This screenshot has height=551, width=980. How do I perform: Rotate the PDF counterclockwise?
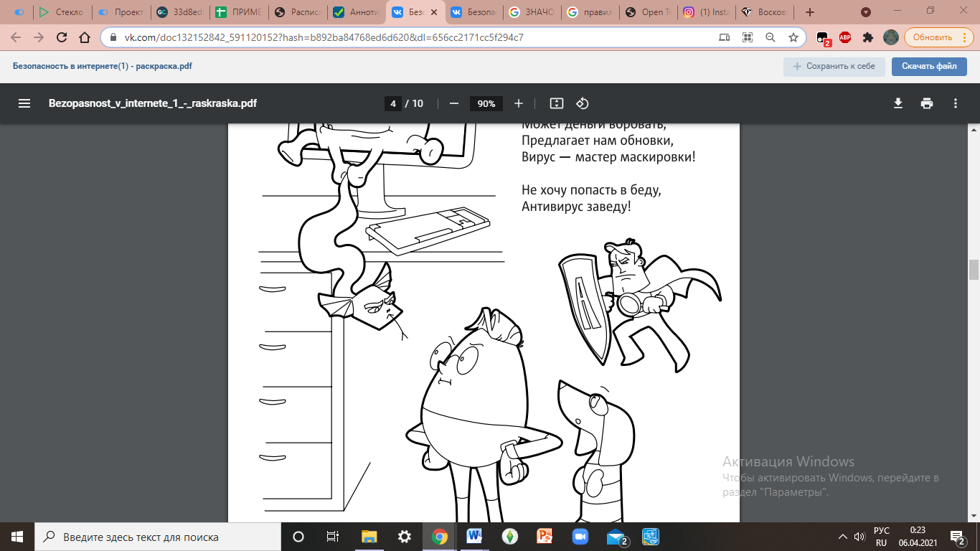tap(583, 103)
